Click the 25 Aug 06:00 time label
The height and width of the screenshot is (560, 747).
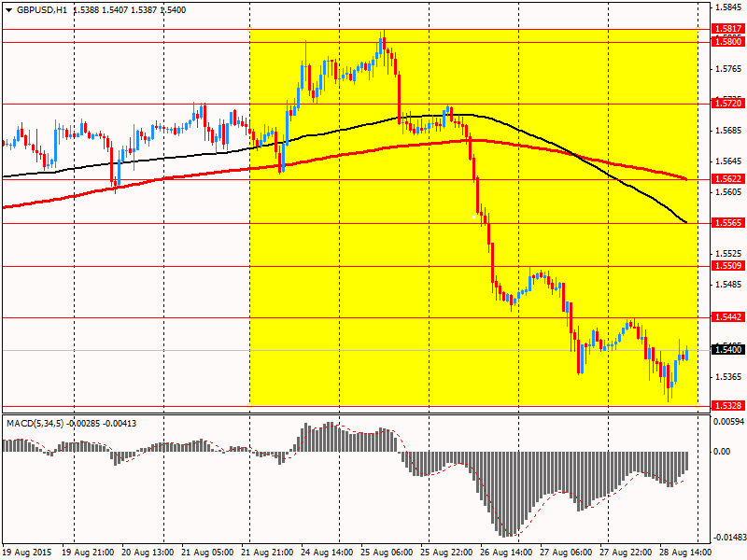click(x=387, y=553)
